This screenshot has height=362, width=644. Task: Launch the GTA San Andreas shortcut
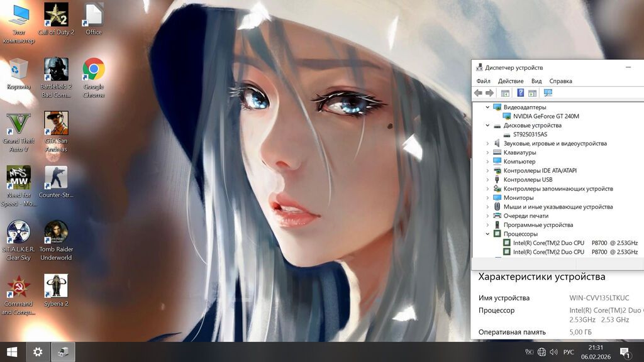point(56,132)
